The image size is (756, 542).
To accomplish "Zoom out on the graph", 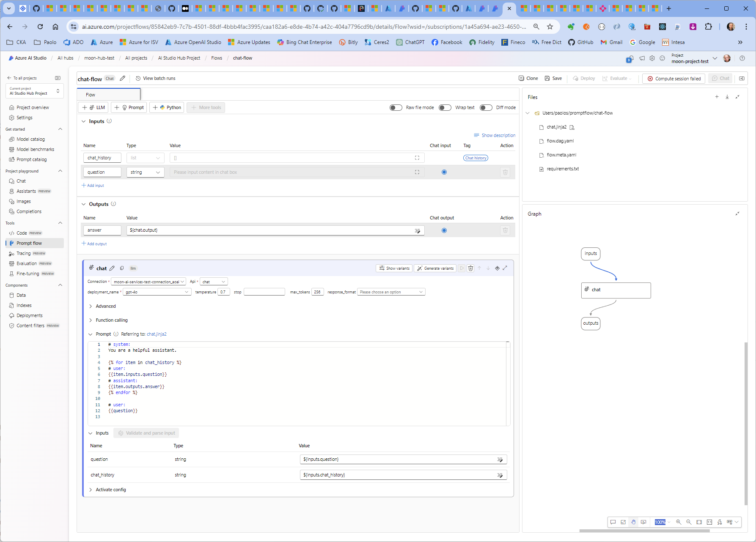I will click(689, 522).
